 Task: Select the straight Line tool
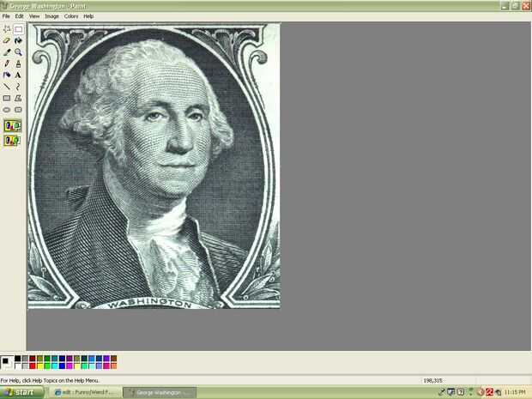(7, 87)
